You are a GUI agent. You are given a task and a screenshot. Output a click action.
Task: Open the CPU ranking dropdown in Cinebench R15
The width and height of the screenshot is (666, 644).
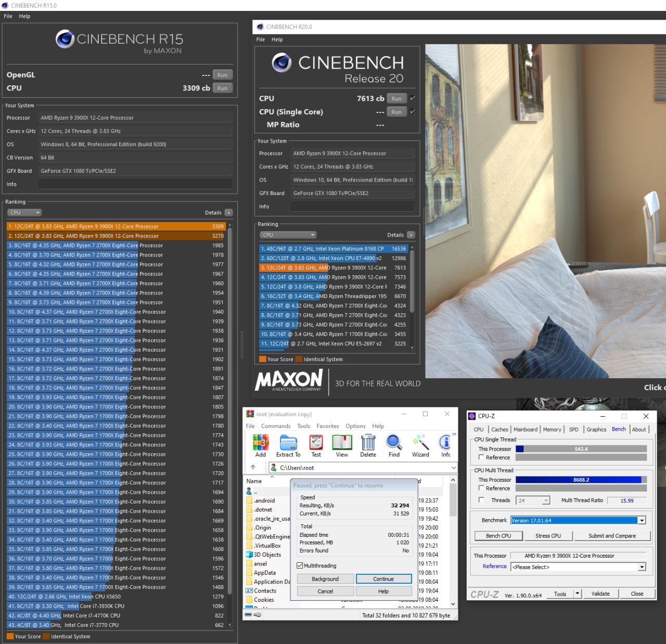[24, 213]
